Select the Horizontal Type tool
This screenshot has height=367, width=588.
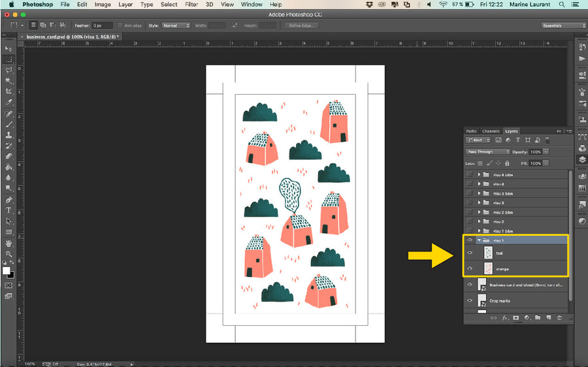click(x=8, y=210)
